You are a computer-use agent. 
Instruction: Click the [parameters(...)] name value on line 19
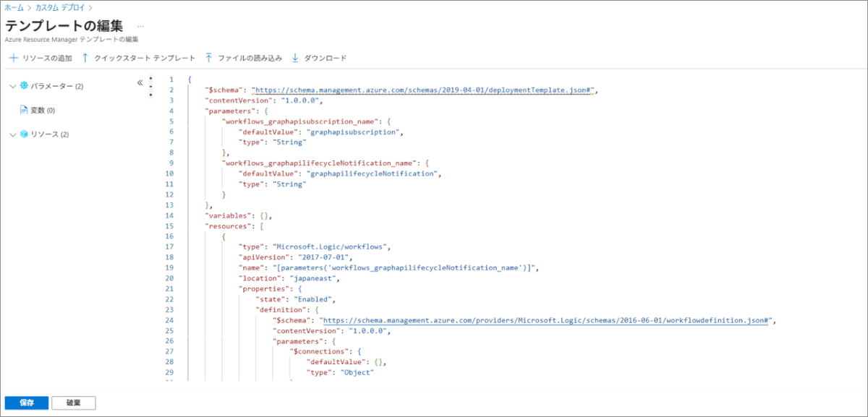(x=405, y=268)
